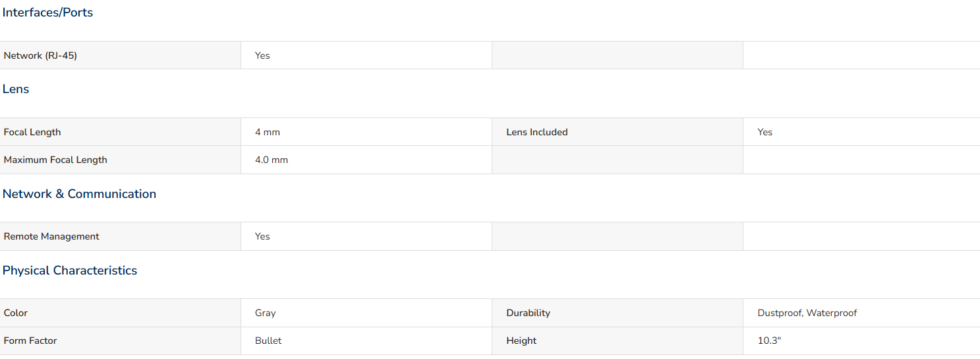Select the 4 mm focal length value

click(x=268, y=132)
